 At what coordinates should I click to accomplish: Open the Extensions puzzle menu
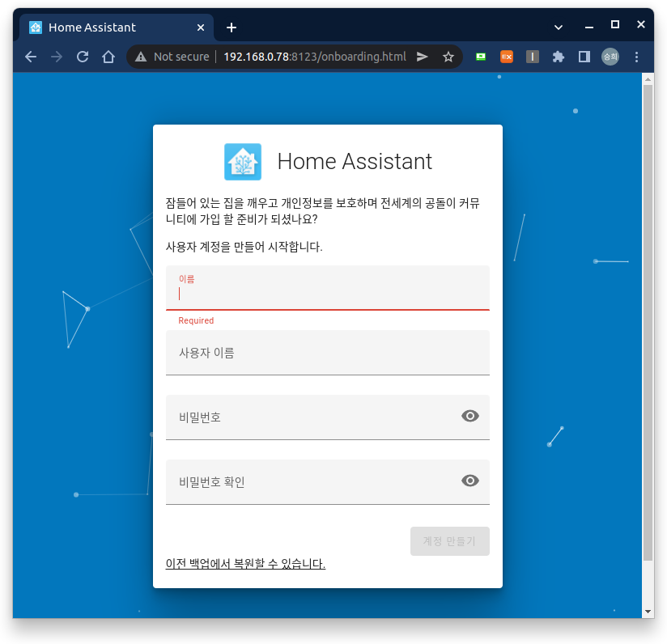[x=558, y=57]
